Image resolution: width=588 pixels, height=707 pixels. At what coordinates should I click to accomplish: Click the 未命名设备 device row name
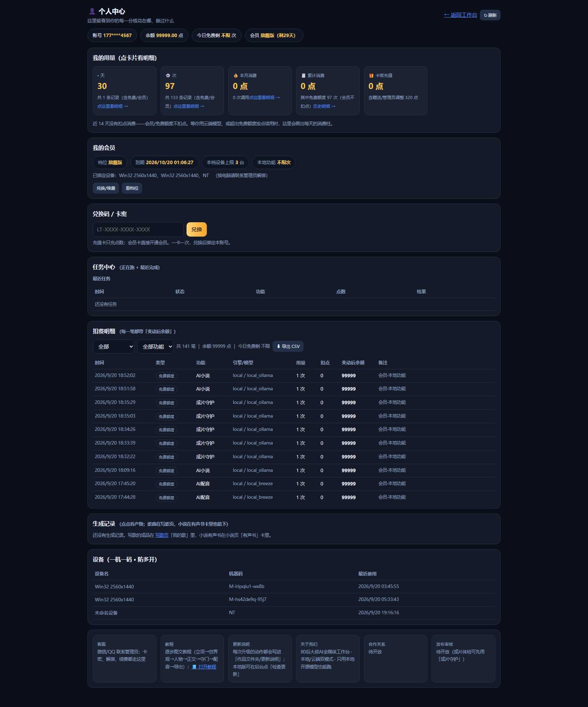[106, 613]
